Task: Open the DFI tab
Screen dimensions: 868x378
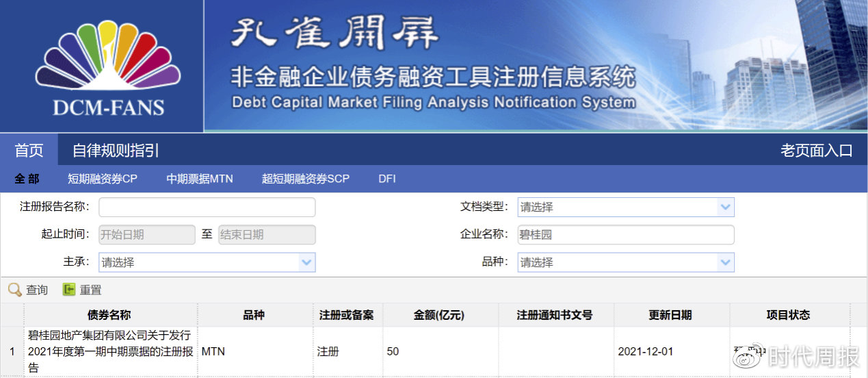Action: [x=387, y=179]
